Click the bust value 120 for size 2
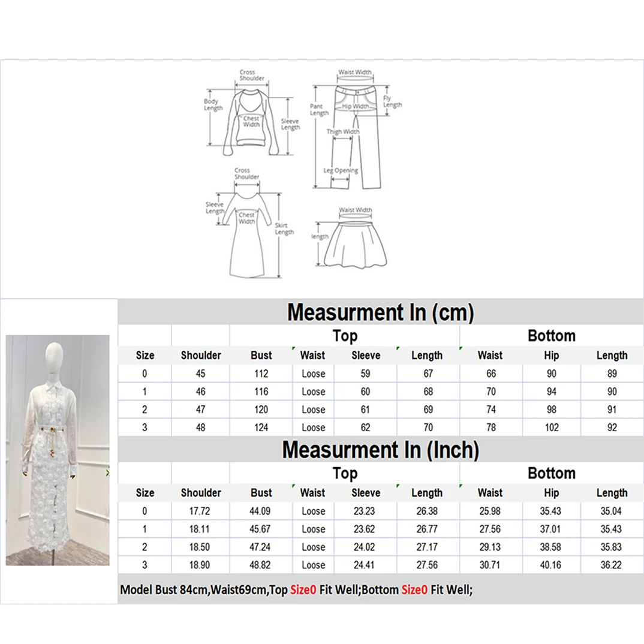The image size is (644, 644). point(261,410)
